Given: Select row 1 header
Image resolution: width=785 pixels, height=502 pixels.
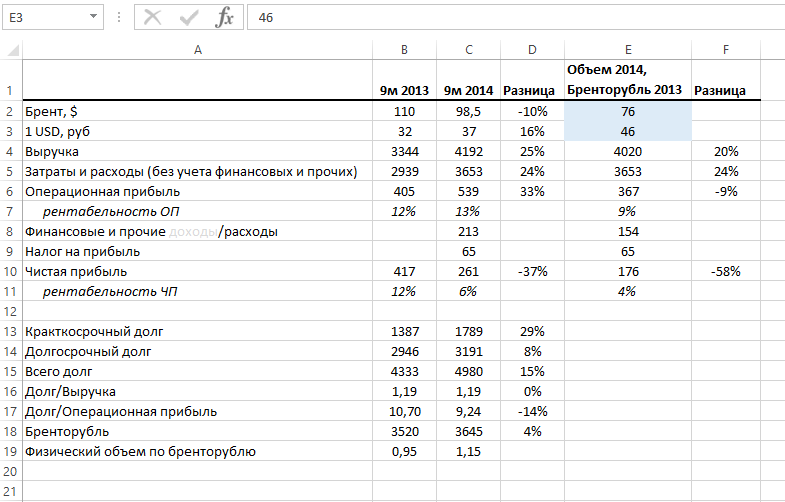Looking at the screenshot, I should (11, 80).
